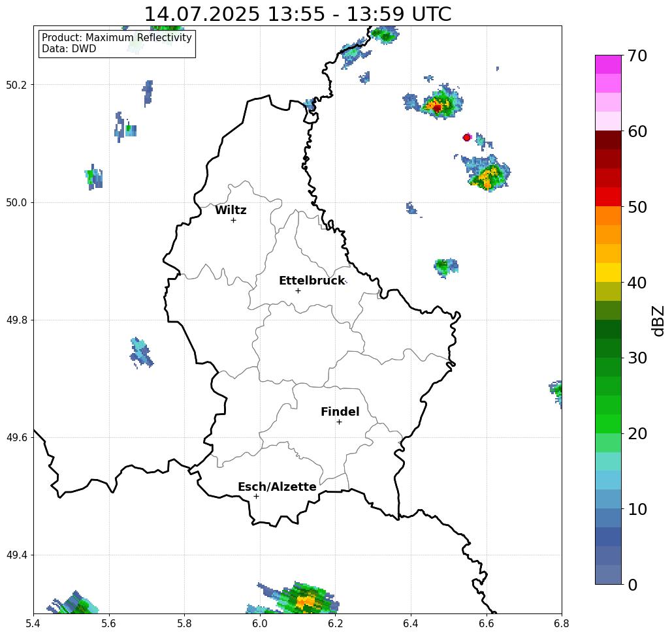Click the plus marker below Findel

coord(339,422)
